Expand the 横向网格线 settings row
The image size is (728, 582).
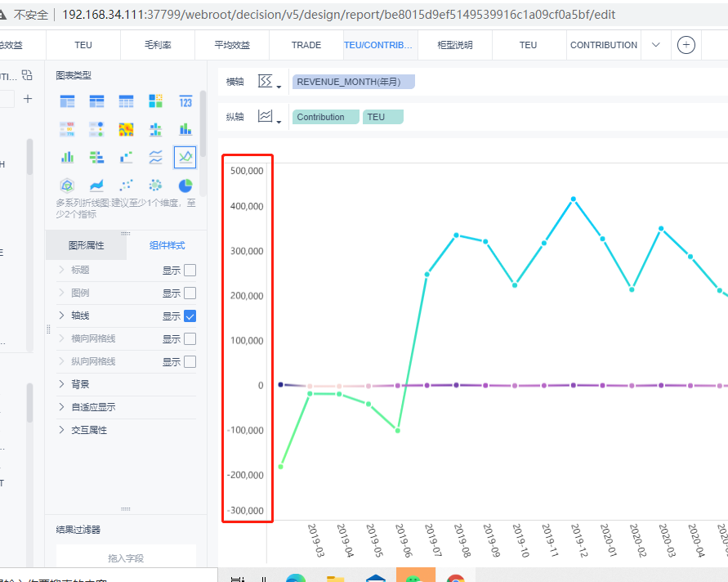61,338
